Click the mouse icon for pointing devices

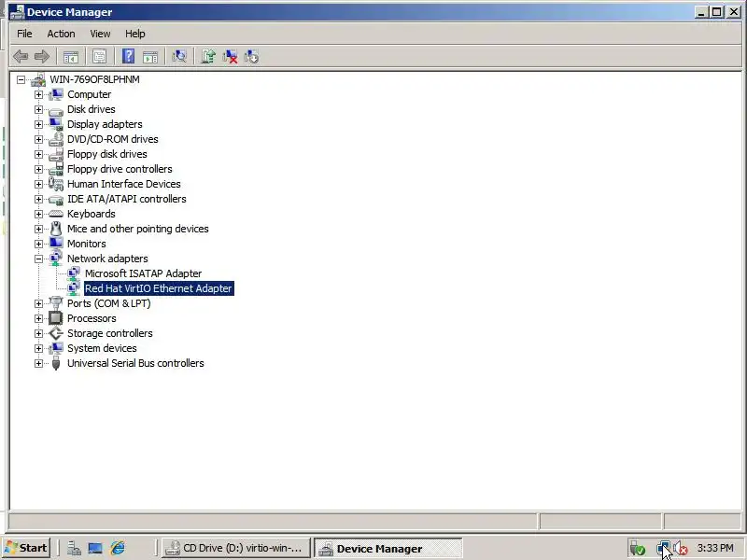[56, 229]
